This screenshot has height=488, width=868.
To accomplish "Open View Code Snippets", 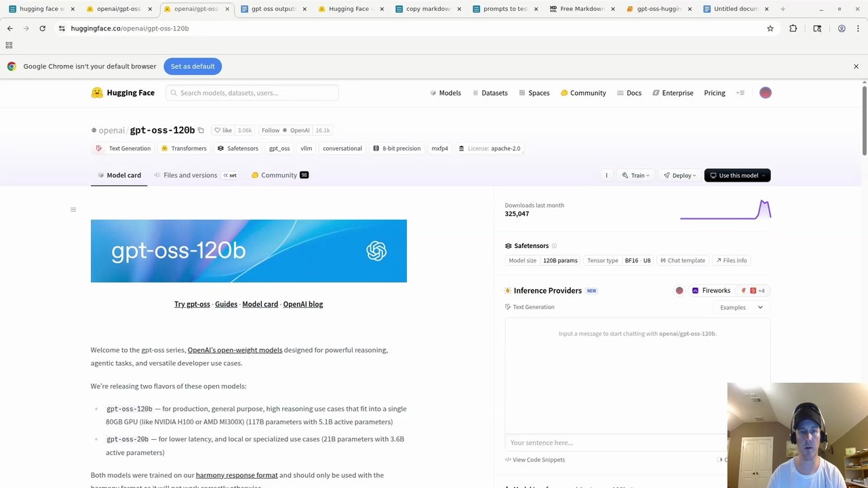I will click(x=535, y=460).
